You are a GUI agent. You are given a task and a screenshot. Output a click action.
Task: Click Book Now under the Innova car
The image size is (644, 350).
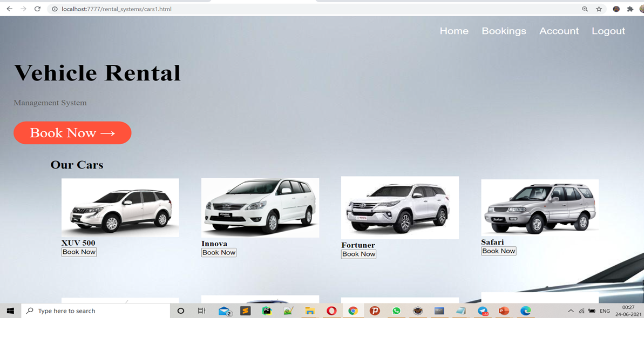point(219,252)
